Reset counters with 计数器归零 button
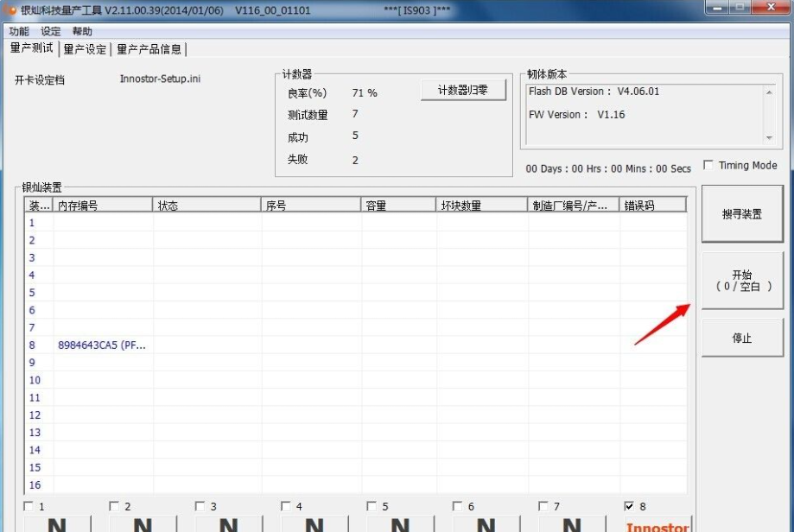Screen dimensions: 794x532 (463, 90)
